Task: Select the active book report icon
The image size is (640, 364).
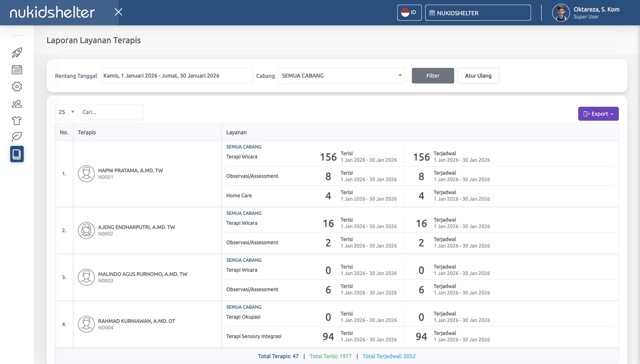Action: pos(17,154)
